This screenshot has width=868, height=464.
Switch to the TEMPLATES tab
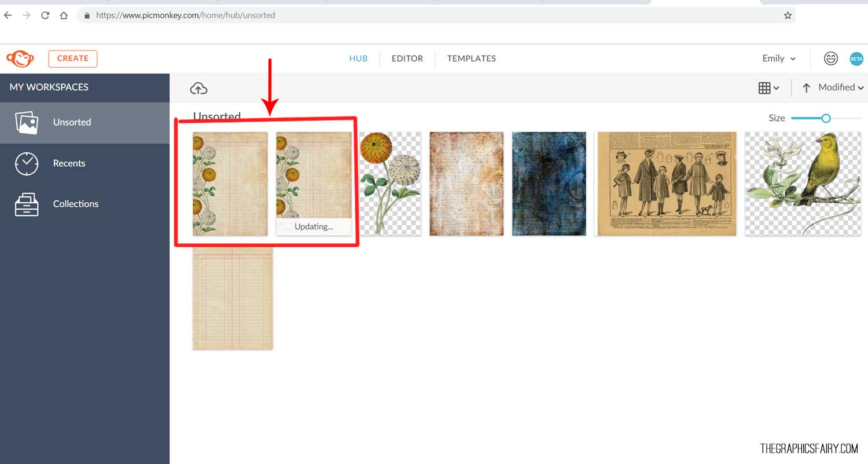click(472, 59)
